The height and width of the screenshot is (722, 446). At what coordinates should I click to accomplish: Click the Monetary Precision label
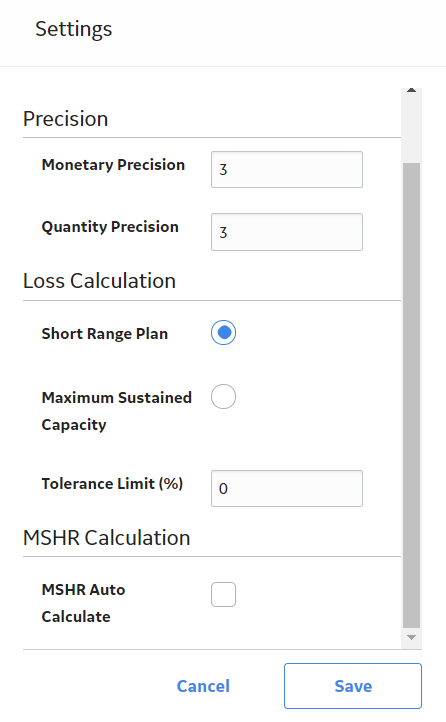[113, 165]
